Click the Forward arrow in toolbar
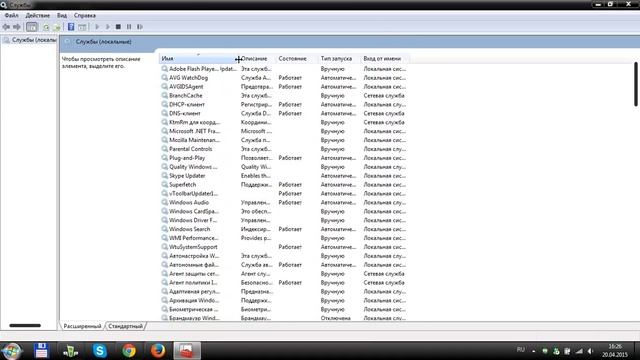The height and width of the screenshot is (360, 640). click(x=17, y=27)
